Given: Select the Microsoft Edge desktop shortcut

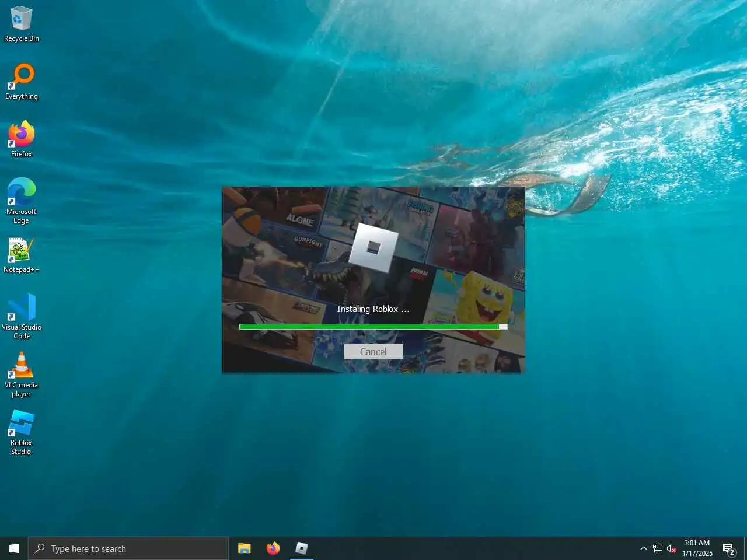Looking at the screenshot, I should pos(21,201).
